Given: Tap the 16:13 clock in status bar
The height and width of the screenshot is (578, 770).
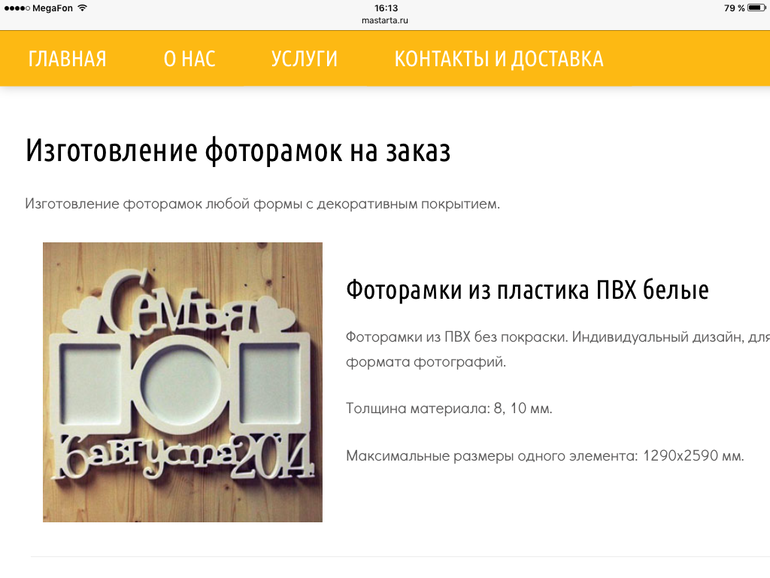Looking at the screenshot, I should coord(385,7).
